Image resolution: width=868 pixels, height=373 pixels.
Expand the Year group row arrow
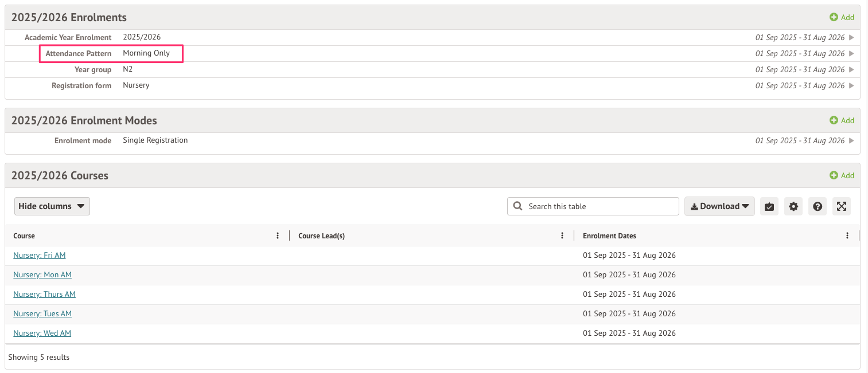(851, 69)
